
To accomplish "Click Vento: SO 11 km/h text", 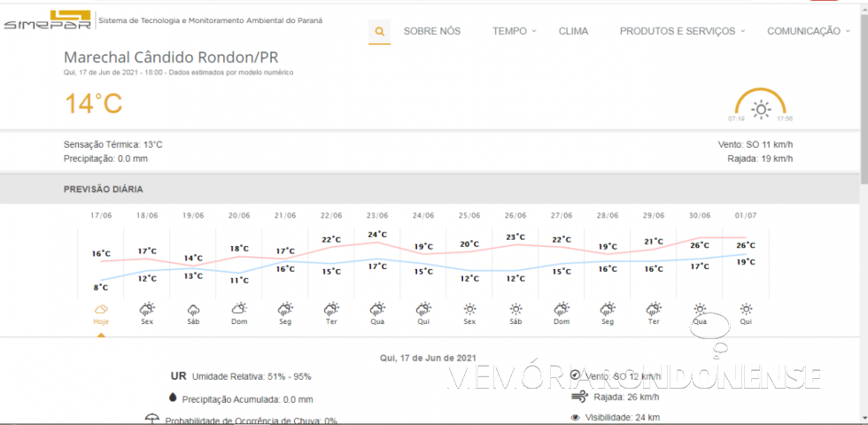I will click(755, 145).
